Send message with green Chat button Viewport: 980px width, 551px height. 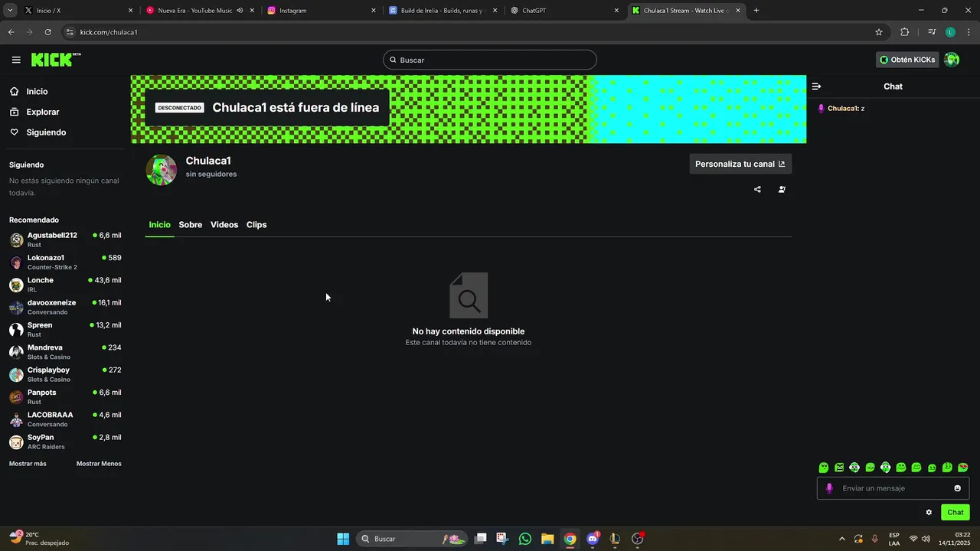tap(955, 513)
